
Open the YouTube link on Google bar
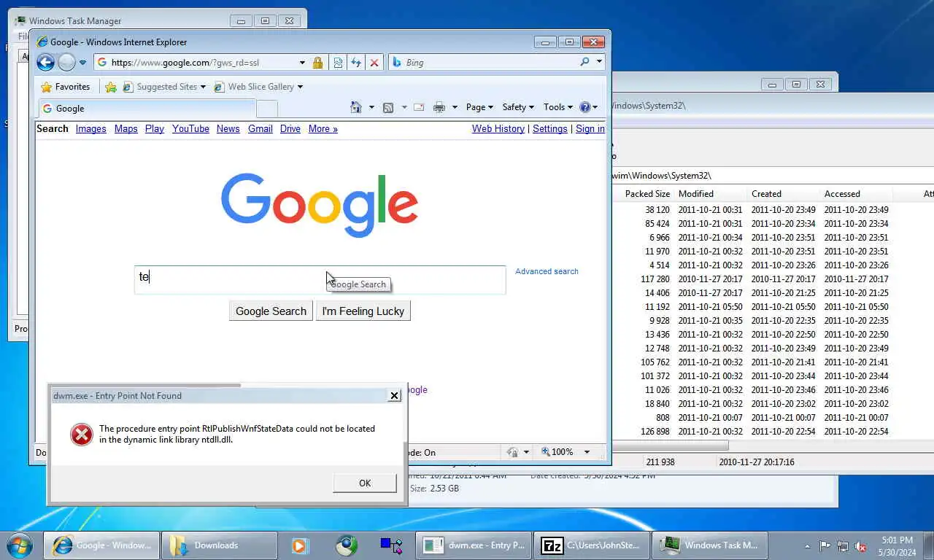coord(190,129)
